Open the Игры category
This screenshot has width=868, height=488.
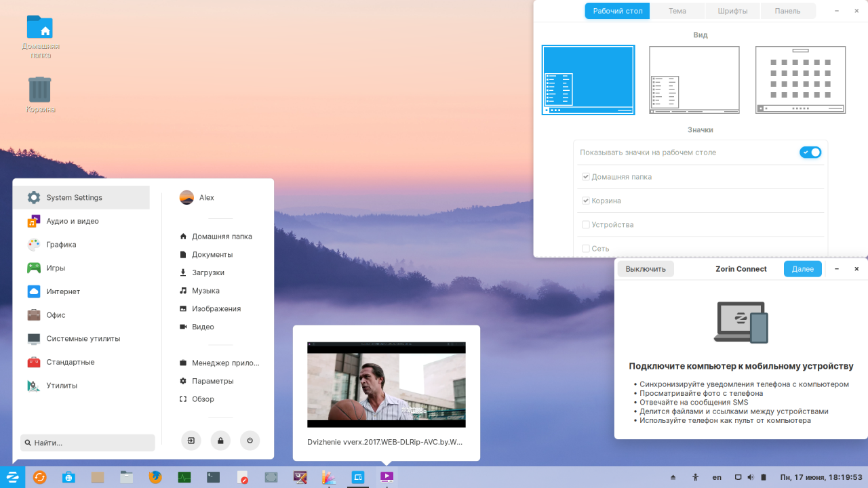click(81, 268)
